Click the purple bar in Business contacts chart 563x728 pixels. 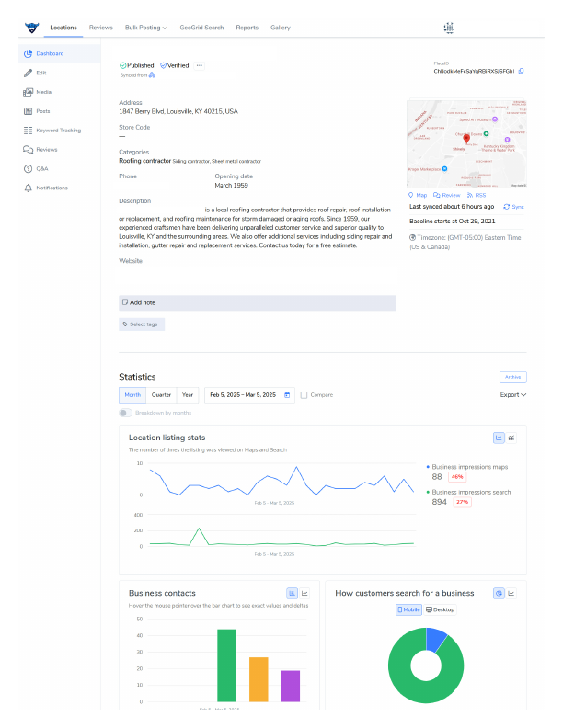pos(291,686)
